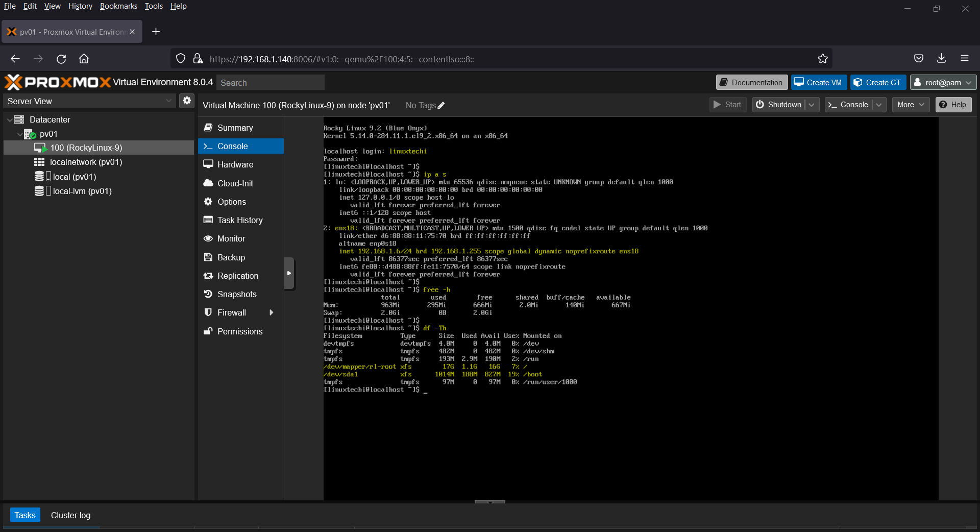Open the Bookmarks menu
Image resolution: width=980 pixels, height=532 pixels.
pos(118,6)
